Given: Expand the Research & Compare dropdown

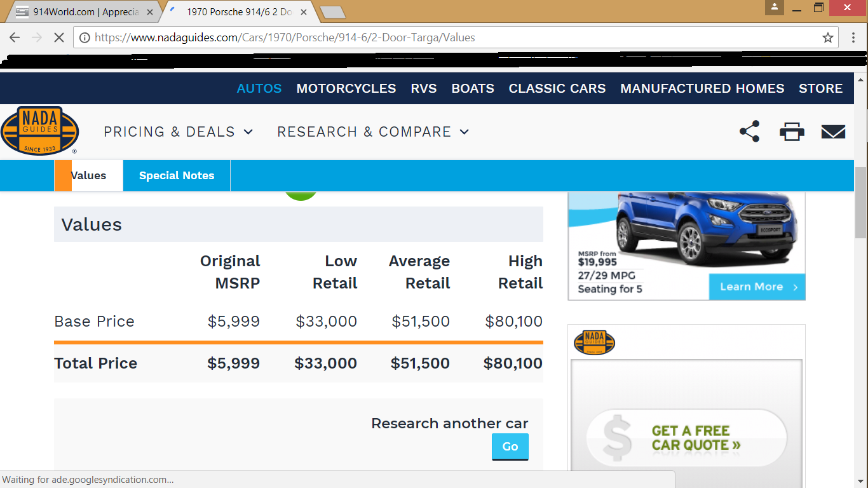Looking at the screenshot, I should (373, 132).
